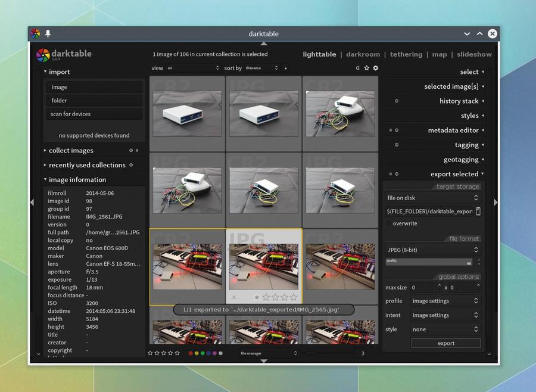Image resolution: width=536 pixels, height=392 pixels.
Task: Enable the overwrite checkbox
Action: click(x=388, y=223)
